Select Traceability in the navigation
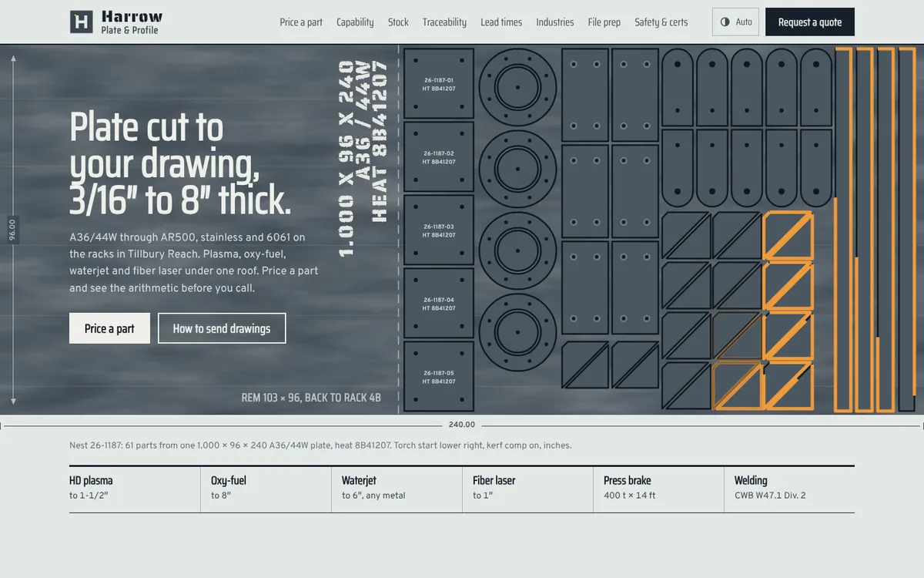This screenshot has width=924, height=578. (x=444, y=22)
